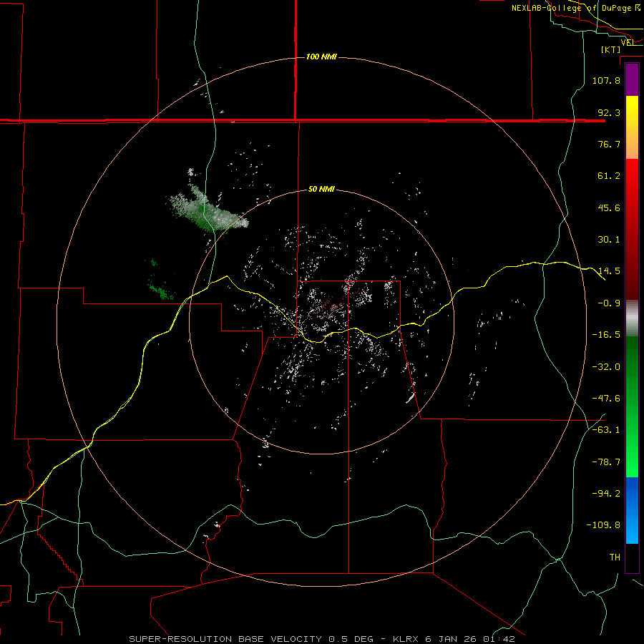Viewport: 644px width, 644px height.
Task: Click the large green-gray velocity echo northwest
Action: pos(208,209)
